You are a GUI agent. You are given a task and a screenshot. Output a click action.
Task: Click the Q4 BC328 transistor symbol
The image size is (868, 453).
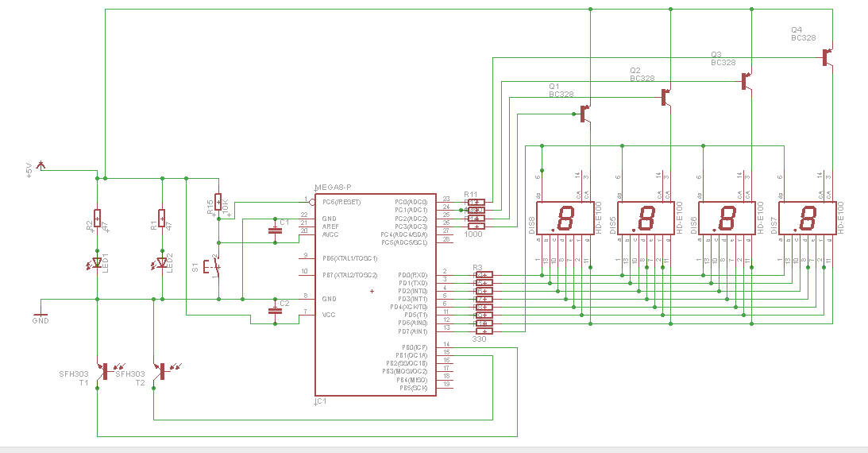827,57
